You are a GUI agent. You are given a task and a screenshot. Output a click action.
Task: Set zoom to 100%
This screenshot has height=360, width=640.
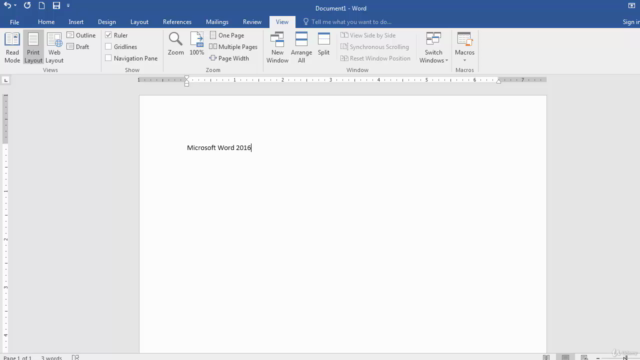pos(197,44)
